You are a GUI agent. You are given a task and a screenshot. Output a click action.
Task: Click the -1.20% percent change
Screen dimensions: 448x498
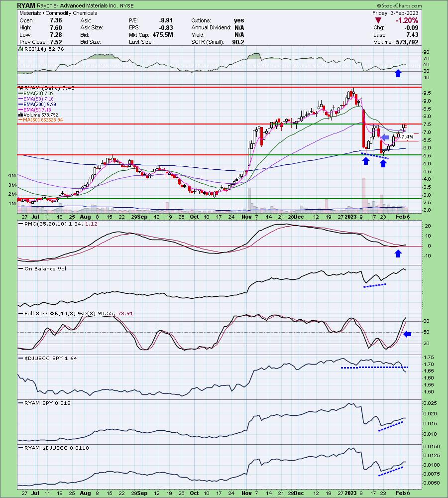point(407,20)
